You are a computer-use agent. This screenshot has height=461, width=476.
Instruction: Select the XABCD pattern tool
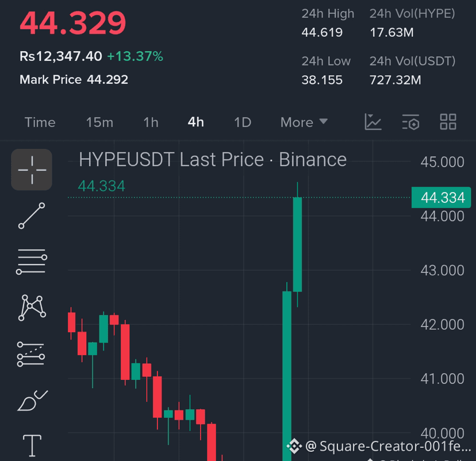pos(32,308)
